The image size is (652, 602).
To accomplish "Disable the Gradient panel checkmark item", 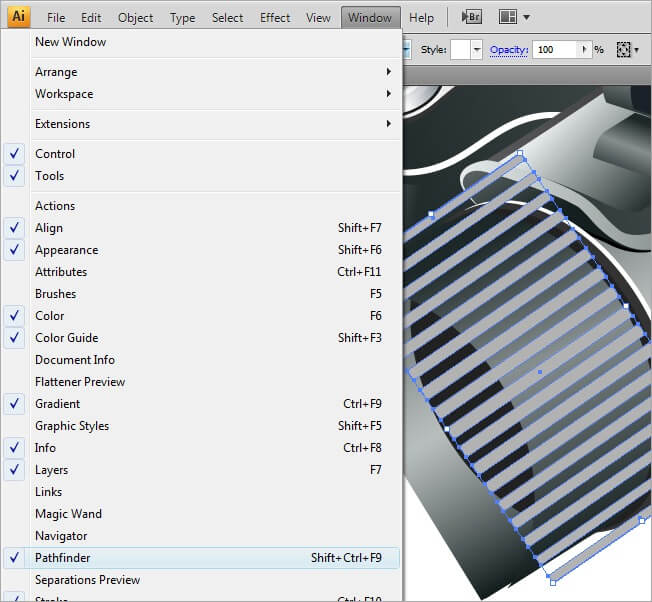I will click(57, 404).
